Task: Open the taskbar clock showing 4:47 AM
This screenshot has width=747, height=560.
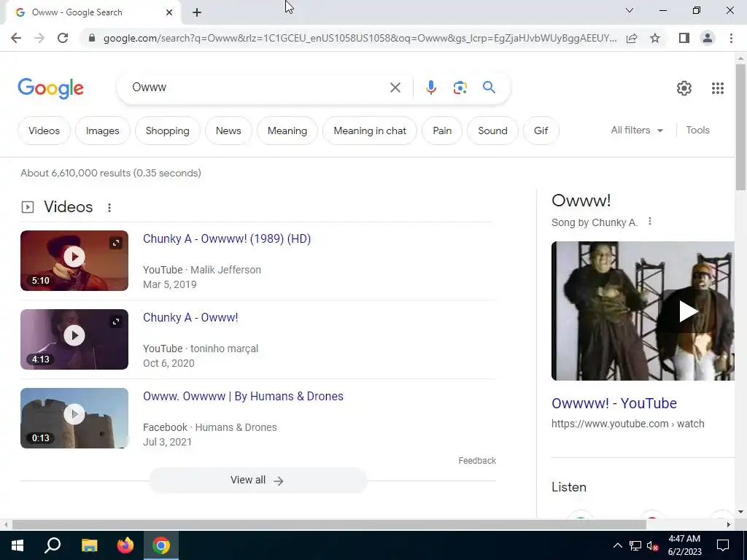Action: 684,545
